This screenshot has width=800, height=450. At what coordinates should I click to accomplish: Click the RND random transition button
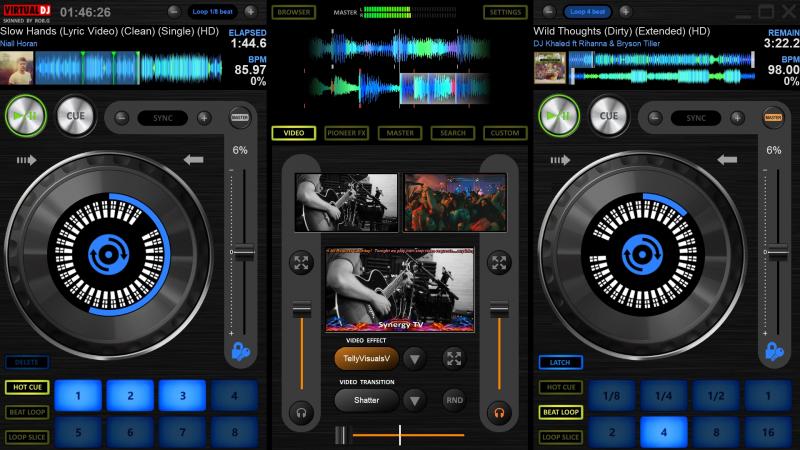454,401
